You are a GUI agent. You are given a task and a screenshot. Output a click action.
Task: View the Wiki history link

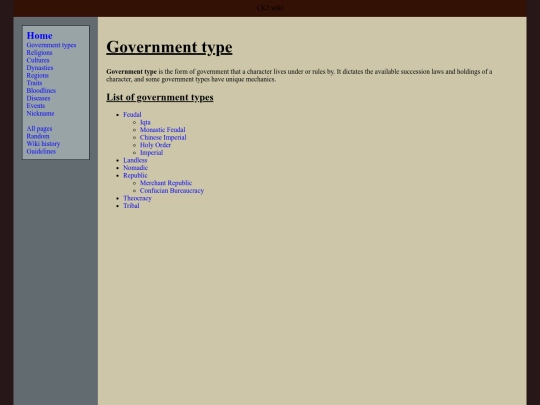click(x=43, y=144)
